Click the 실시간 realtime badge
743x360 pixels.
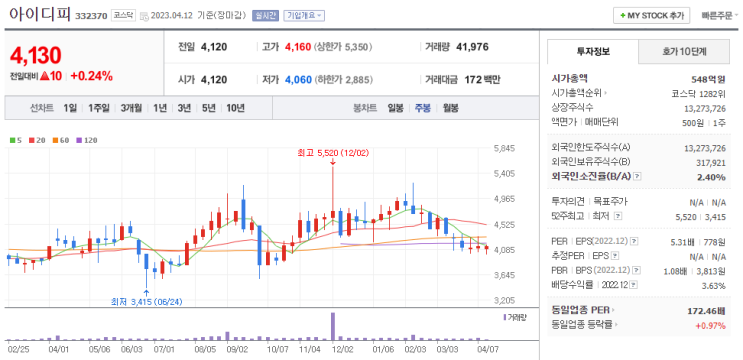pos(266,16)
